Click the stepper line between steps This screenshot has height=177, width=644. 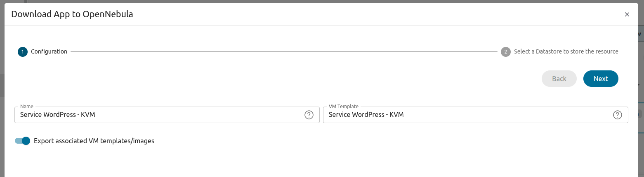pyautogui.click(x=284, y=52)
